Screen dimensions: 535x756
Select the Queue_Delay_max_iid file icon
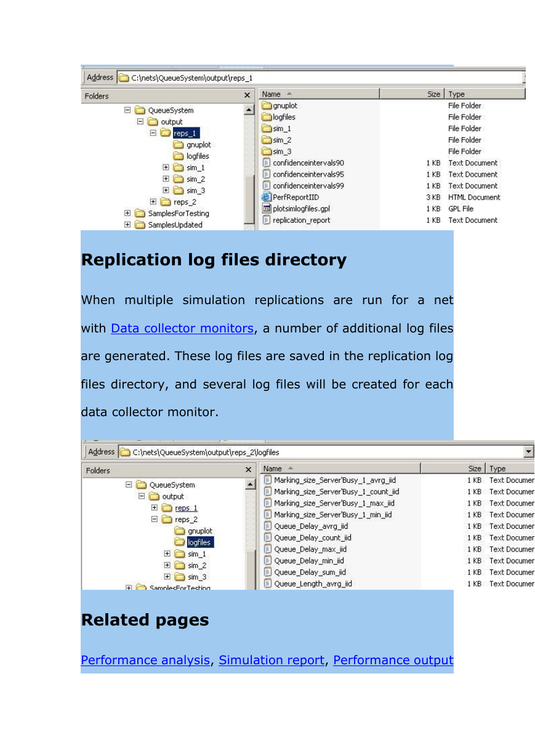click(x=268, y=549)
